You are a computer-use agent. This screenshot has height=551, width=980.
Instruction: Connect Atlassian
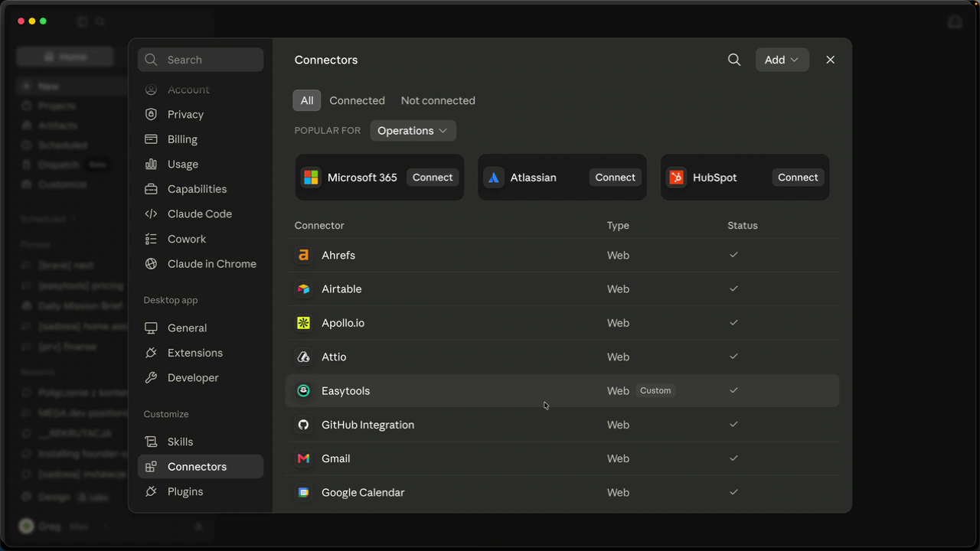pyautogui.click(x=616, y=178)
